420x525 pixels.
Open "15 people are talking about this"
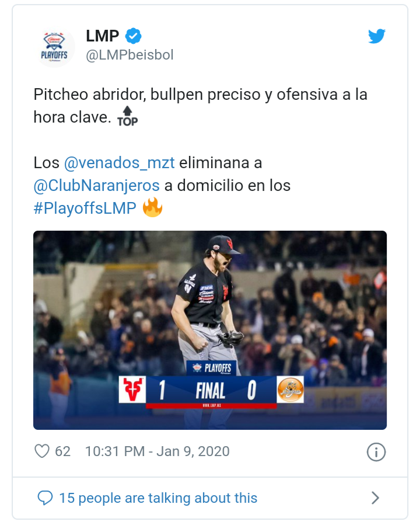[158, 498]
